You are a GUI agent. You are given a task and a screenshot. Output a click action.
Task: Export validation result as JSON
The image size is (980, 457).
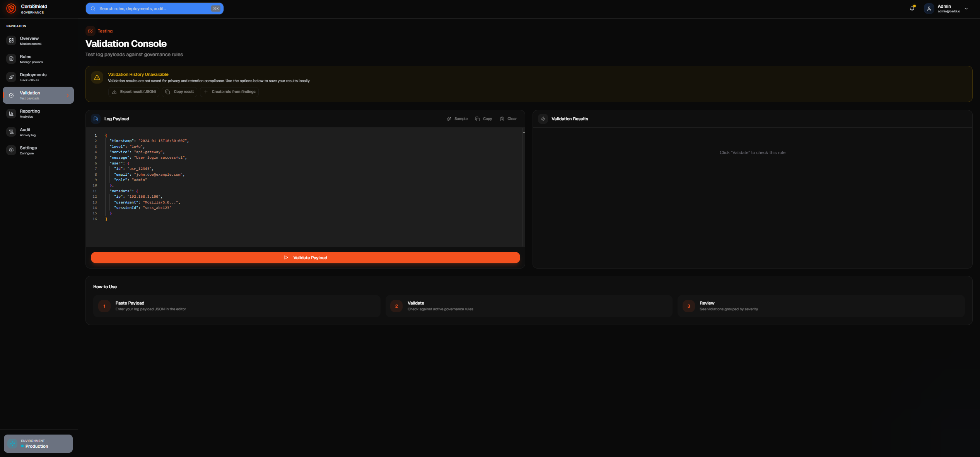134,92
